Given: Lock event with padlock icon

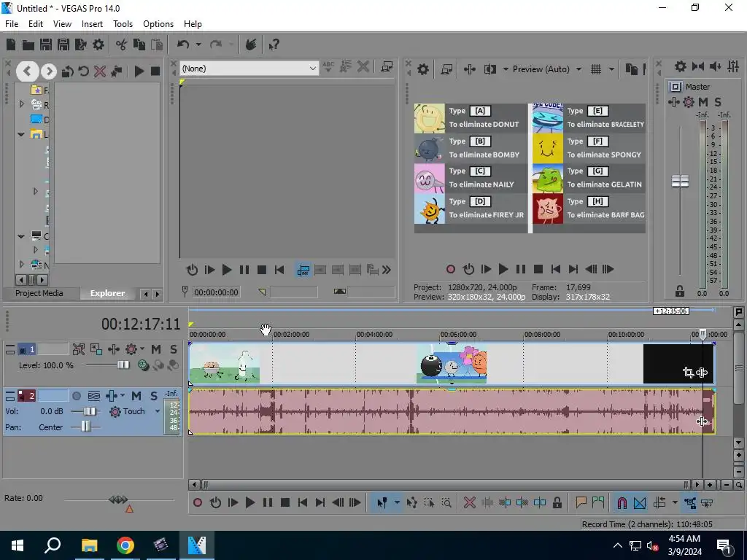Looking at the screenshot, I should coord(557,502).
